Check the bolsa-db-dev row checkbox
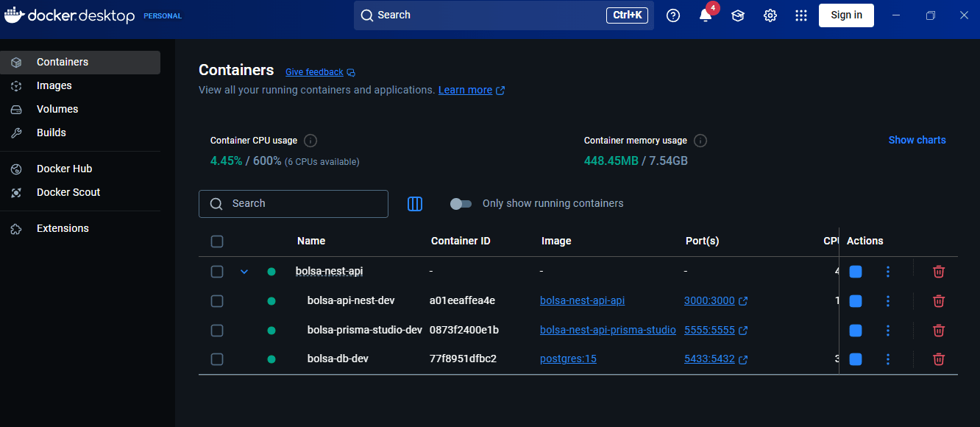 (x=217, y=359)
